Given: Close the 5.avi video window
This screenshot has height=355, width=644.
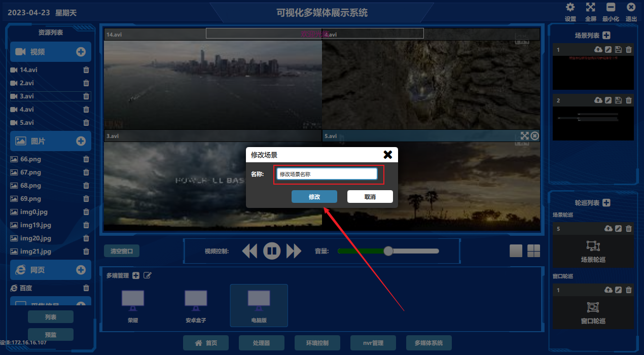Looking at the screenshot, I should [x=535, y=136].
